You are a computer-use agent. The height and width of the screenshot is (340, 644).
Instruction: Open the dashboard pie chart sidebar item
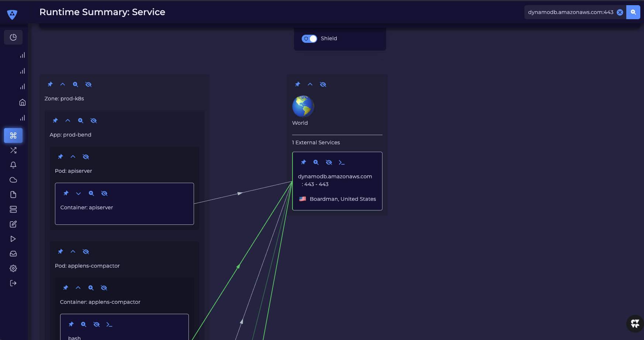tap(13, 37)
